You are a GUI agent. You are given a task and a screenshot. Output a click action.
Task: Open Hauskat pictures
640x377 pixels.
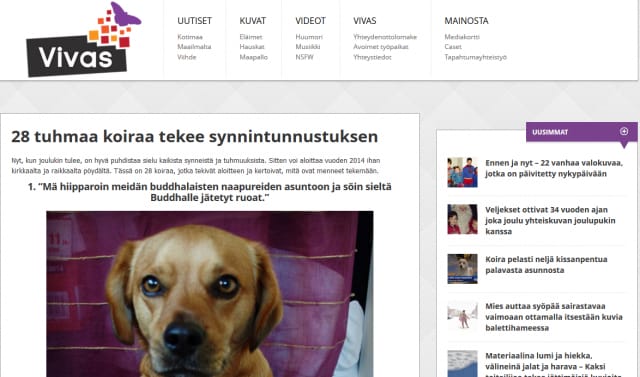coord(252,47)
